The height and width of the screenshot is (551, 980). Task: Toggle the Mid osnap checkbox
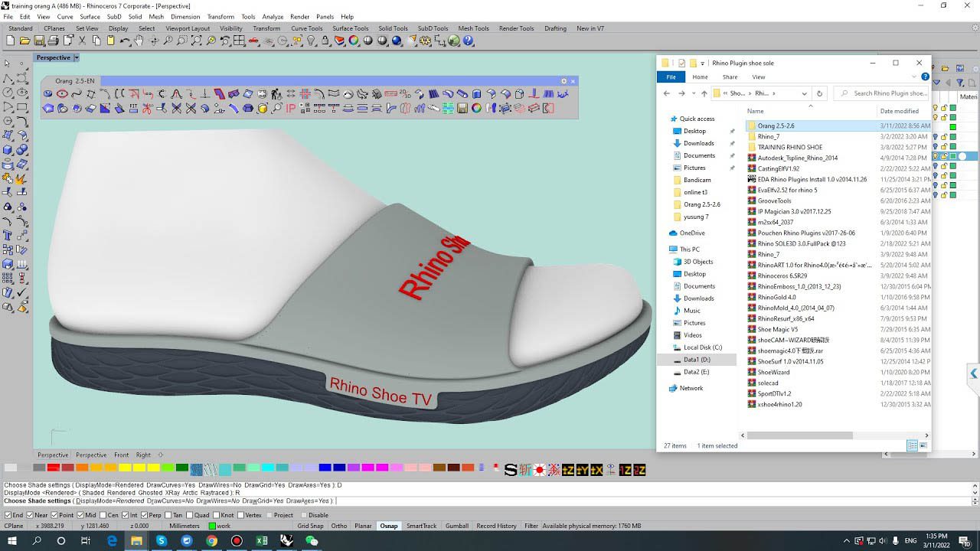tap(80, 515)
